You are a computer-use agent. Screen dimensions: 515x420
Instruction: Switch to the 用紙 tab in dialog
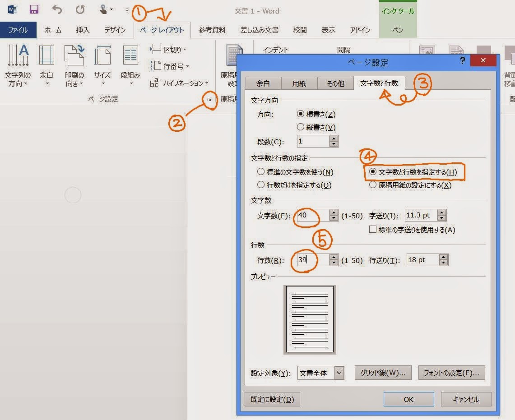click(x=299, y=83)
